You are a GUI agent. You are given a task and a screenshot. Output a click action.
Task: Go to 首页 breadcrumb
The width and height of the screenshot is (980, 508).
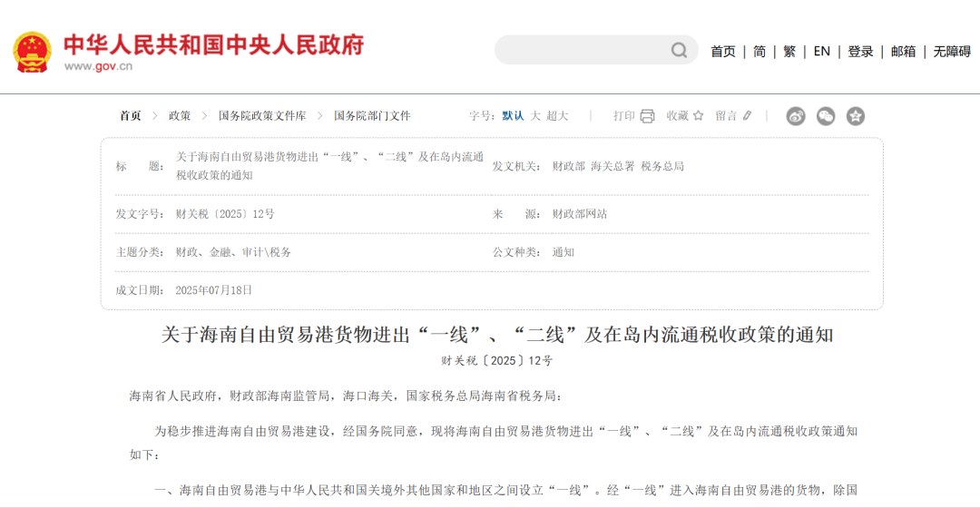click(x=131, y=115)
